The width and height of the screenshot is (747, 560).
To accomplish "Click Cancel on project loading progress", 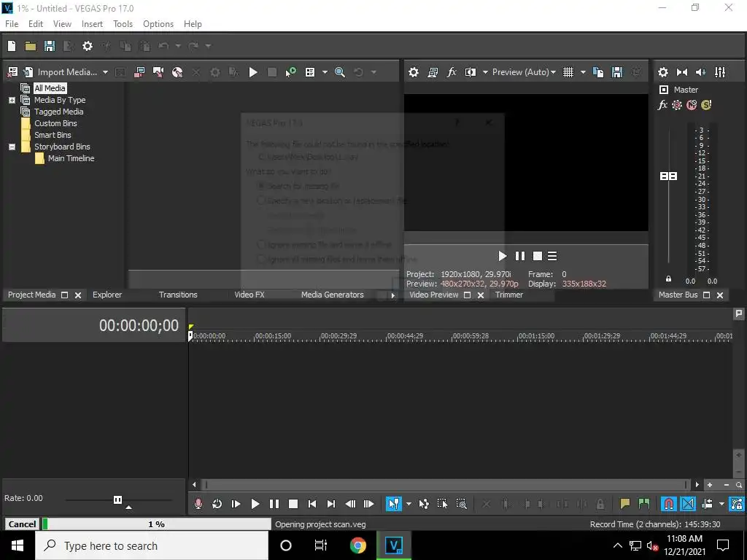I will 22,524.
